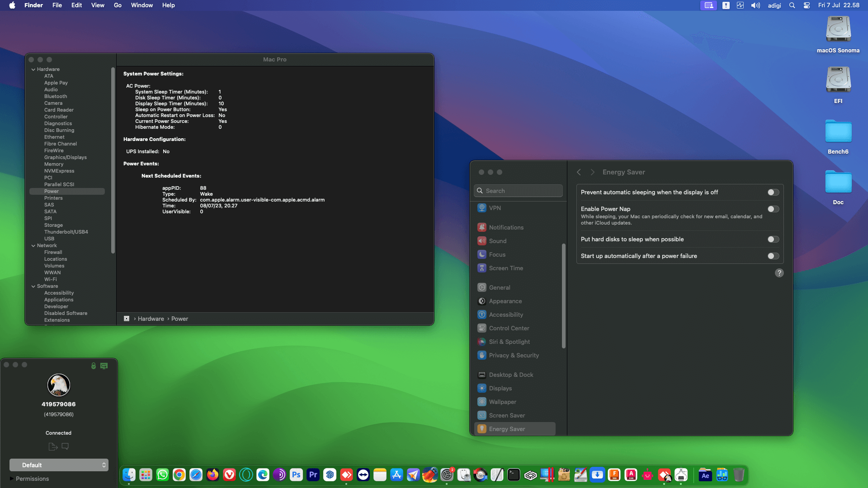This screenshot has height=488, width=868.
Task: Click the green monitor icon in remote session panel
Action: (104, 366)
